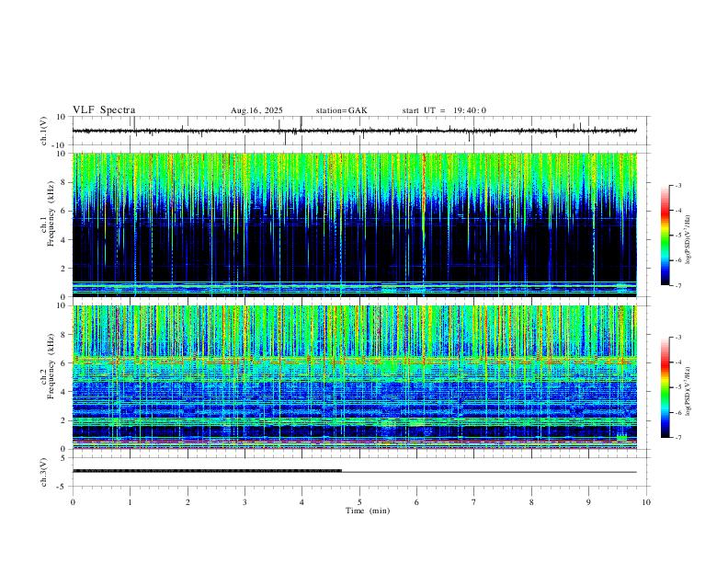The width and height of the screenshot is (728, 563).
Task: Click the "VLF Spectra" title text
Action: [104, 110]
